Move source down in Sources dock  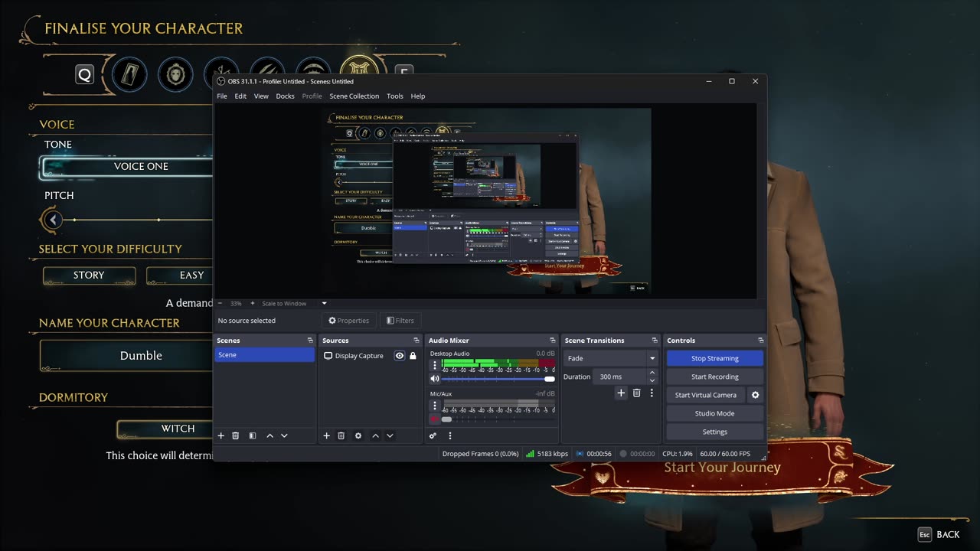pos(390,435)
